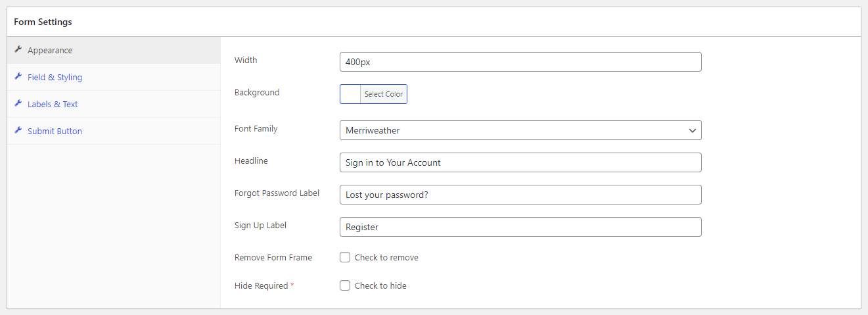The width and height of the screenshot is (868, 315).
Task: Click the Forgot Password Label field
Action: tap(520, 195)
